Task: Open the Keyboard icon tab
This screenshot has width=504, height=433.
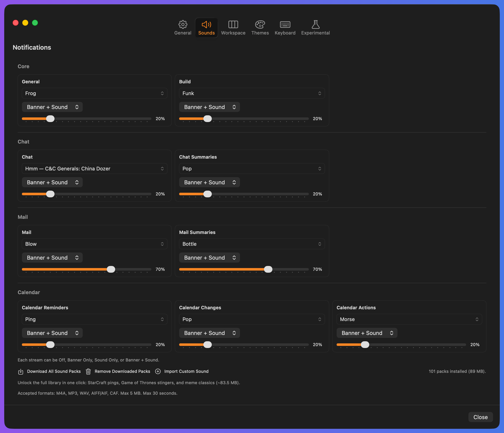Action: coord(285,25)
